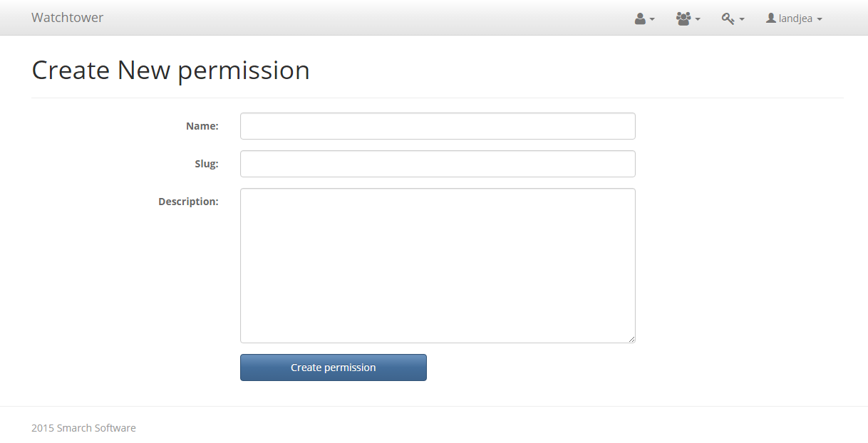Screen dimensions: 868x443
Task: Click inside the Description textarea
Action: click(x=438, y=265)
